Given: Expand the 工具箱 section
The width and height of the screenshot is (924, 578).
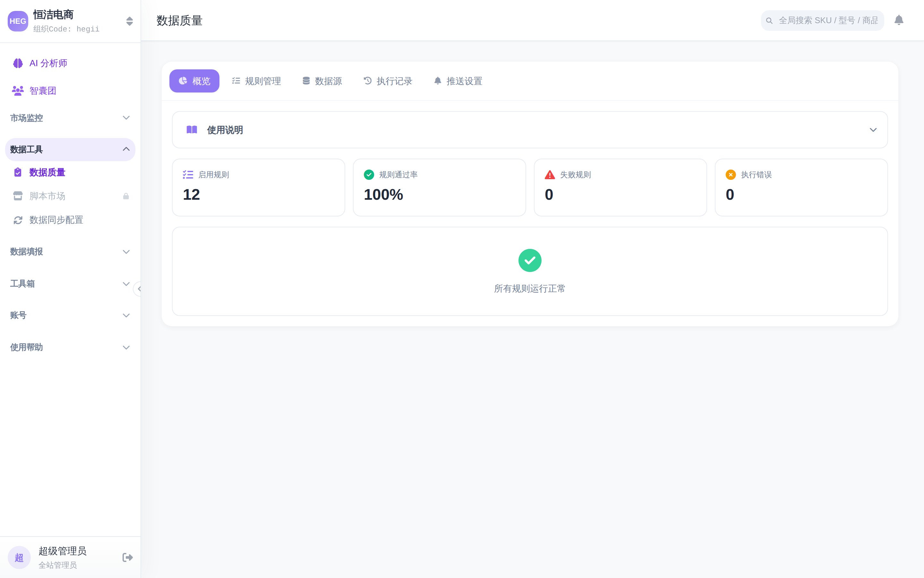Looking at the screenshot, I should (x=70, y=284).
